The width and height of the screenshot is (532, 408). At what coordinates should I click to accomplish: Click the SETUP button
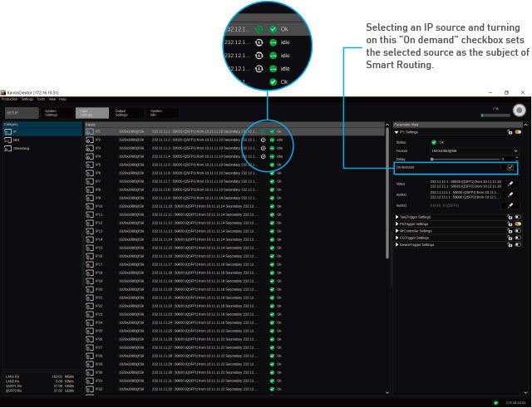point(12,112)
